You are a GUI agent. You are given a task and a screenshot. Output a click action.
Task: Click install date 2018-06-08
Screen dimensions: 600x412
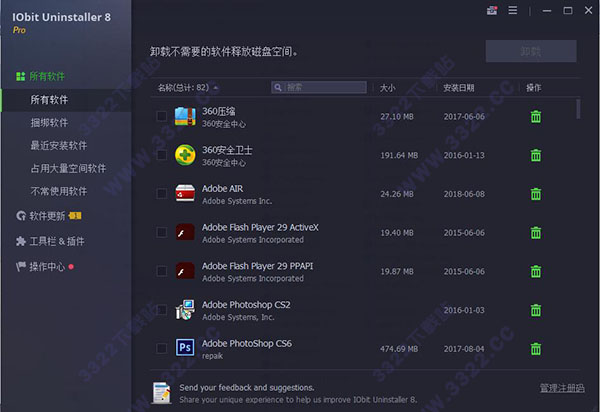click(x=464, y=194)
